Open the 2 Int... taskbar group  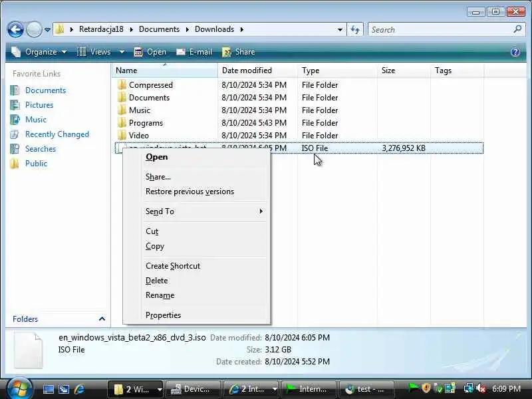click(x=251, y=389)
